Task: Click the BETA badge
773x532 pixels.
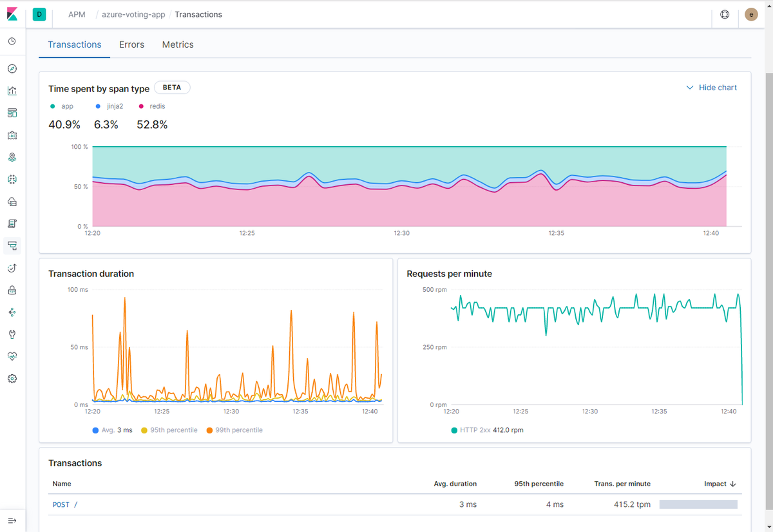Action: (x=172, y=88)
